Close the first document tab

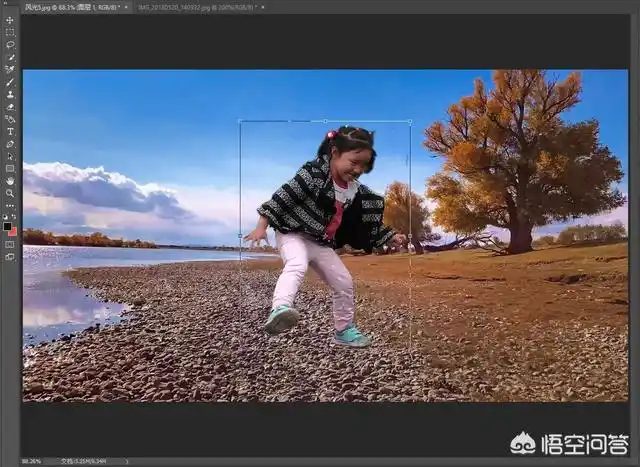[x=126, y=7]
